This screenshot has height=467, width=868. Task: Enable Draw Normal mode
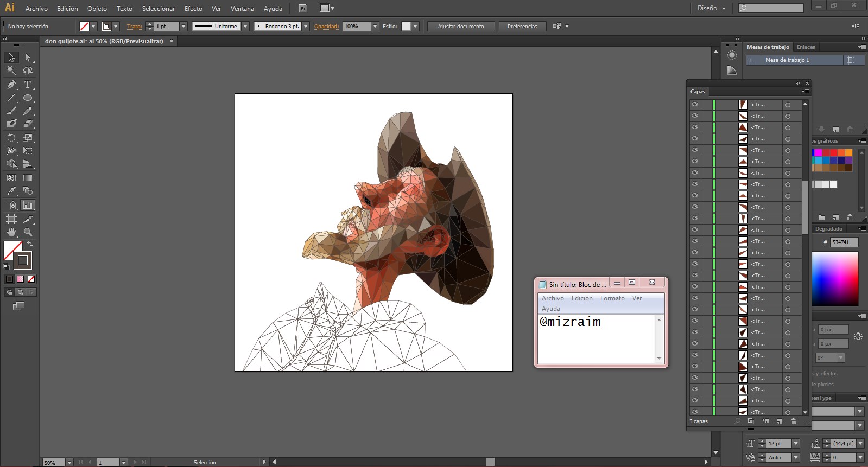9,292
